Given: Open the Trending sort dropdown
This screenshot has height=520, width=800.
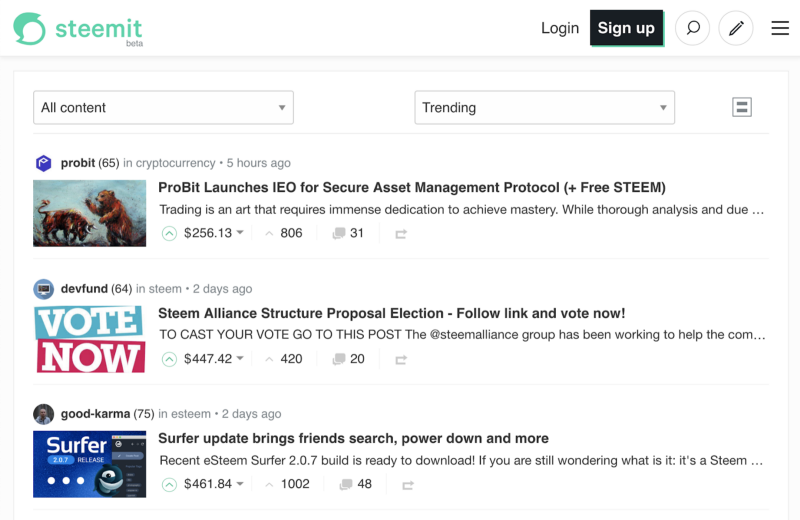Looking at the screenshot, I should pos(544,107).
